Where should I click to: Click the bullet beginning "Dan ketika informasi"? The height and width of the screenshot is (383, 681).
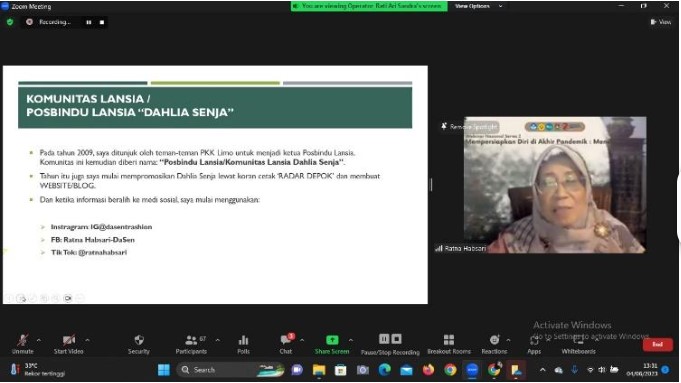tap(150, 200)
